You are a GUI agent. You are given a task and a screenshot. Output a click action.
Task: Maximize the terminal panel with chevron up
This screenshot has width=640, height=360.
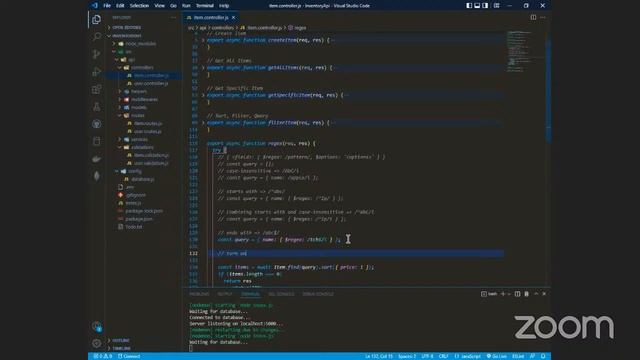tap(536, 293)
